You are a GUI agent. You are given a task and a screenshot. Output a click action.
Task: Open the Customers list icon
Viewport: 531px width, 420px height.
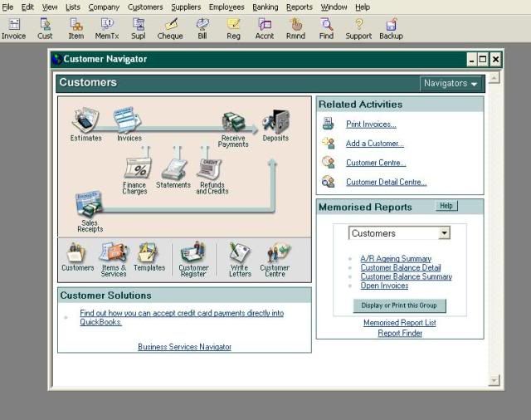tap(76, 252)
